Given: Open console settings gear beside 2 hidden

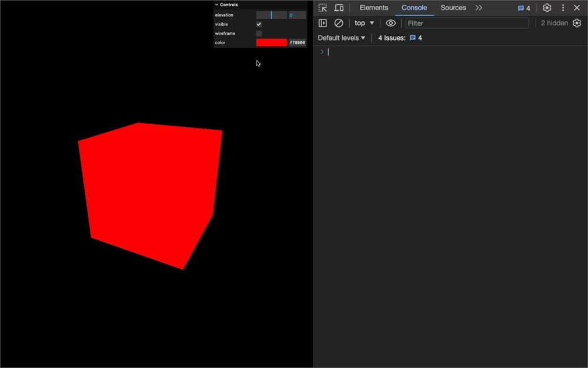Looking at the screenshot, I should point(577,23).
